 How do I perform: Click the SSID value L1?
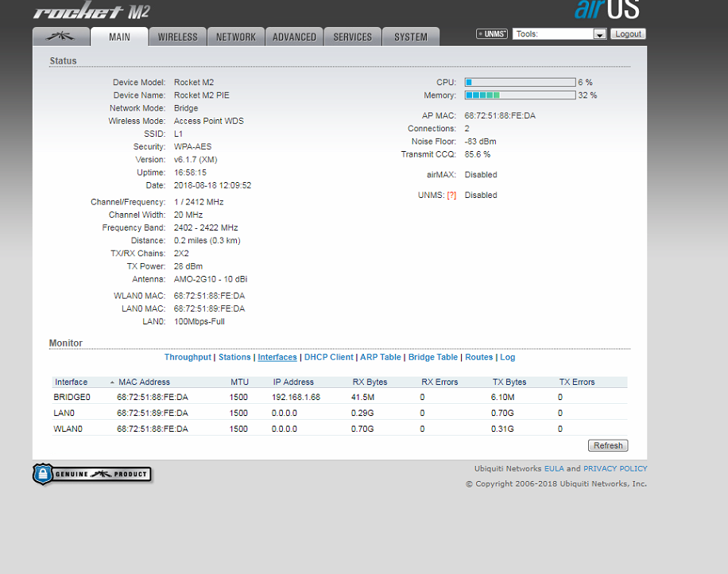tap(178, 134)
